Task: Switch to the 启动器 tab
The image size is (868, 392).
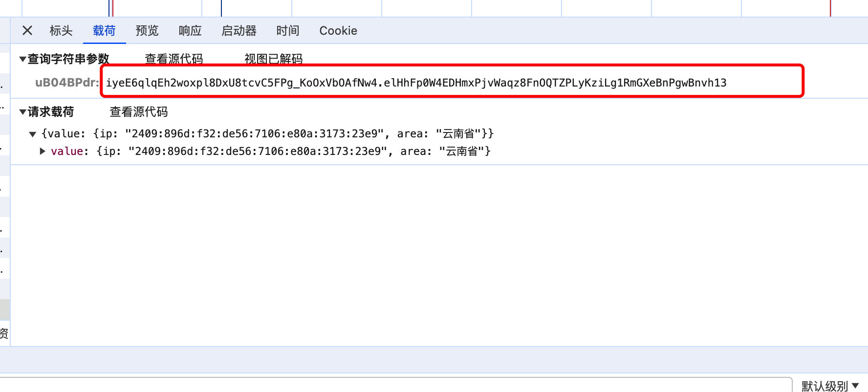Action: (x=239, y=31)
